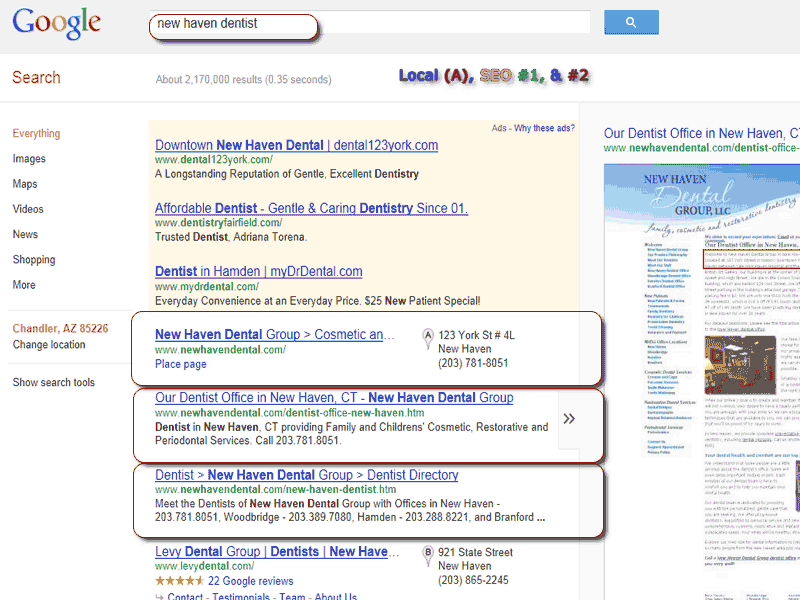Image resolution: width=800 pixels, height=600 pixels.
Task: Open Contact sitelink under Levy Dental
Action: point(185,596)
